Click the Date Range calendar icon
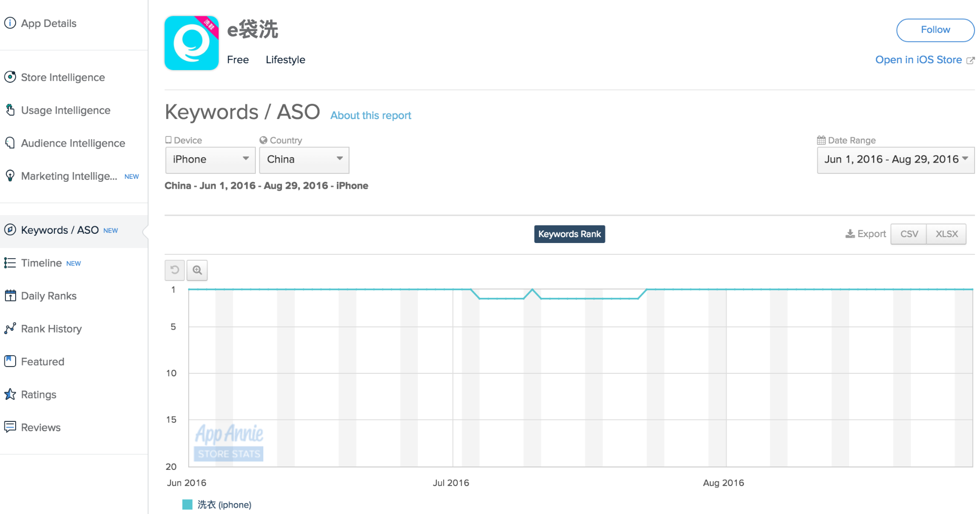The width and height of the screenshot is (980, 514). click(821, 140)
